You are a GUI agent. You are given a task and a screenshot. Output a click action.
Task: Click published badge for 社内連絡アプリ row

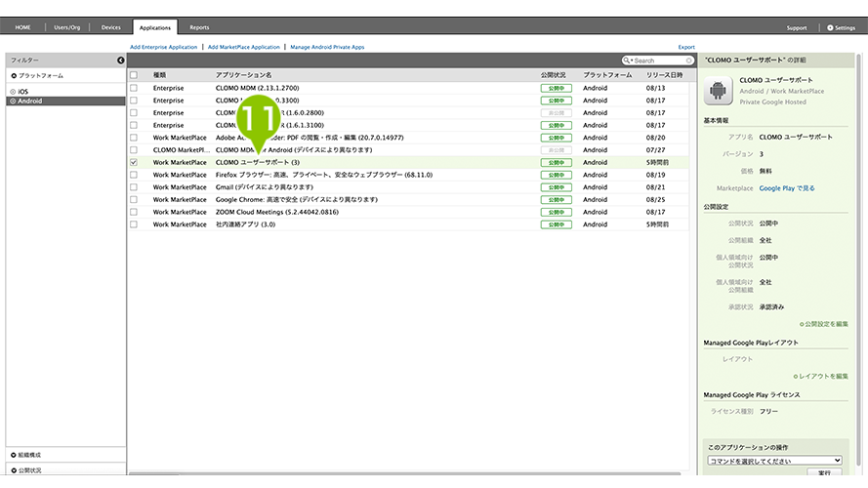click(556, 224)
